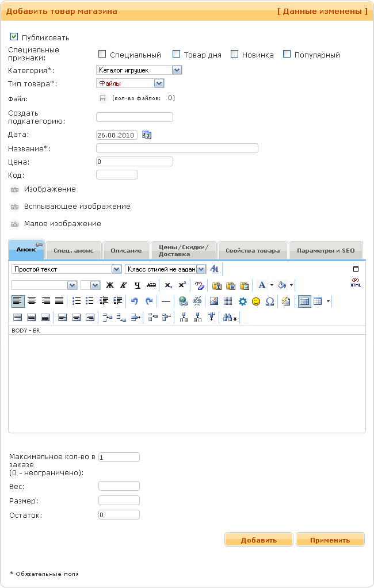Open the Свойства товара tab
Image resolution: width=374 pixels, height=588 pixels.
[x=253, y=251]
